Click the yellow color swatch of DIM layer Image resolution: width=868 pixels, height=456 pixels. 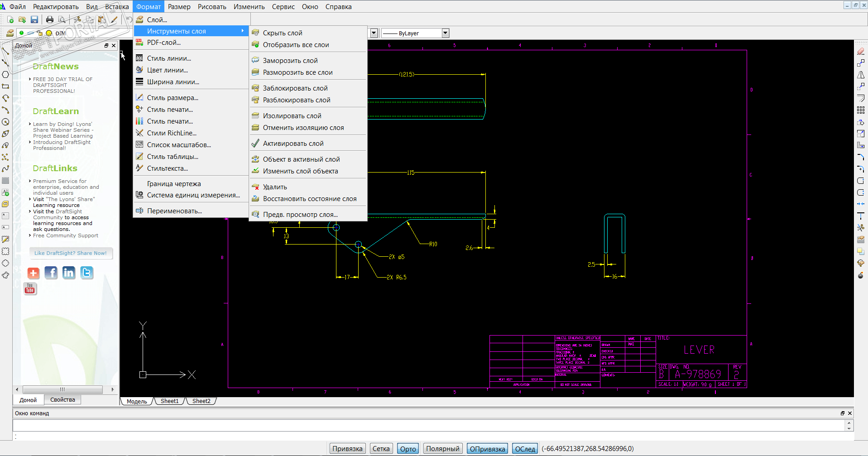coord(49,33)
